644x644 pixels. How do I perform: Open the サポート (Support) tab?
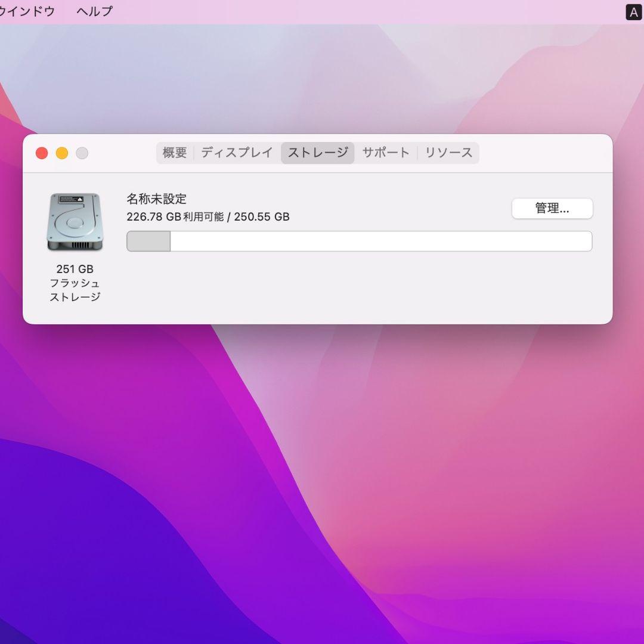click(385, 153)
